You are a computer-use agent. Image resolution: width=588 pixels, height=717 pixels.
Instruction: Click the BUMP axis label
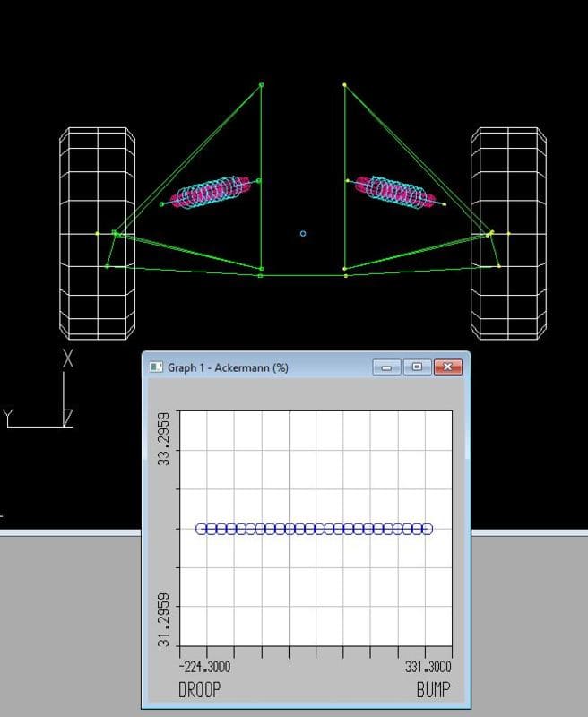433,689
